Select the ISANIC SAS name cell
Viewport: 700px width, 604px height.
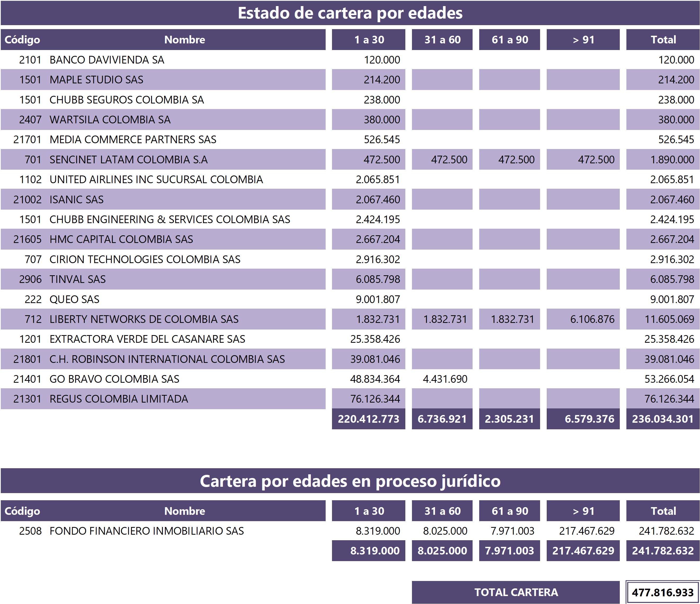tap(76, 199)
